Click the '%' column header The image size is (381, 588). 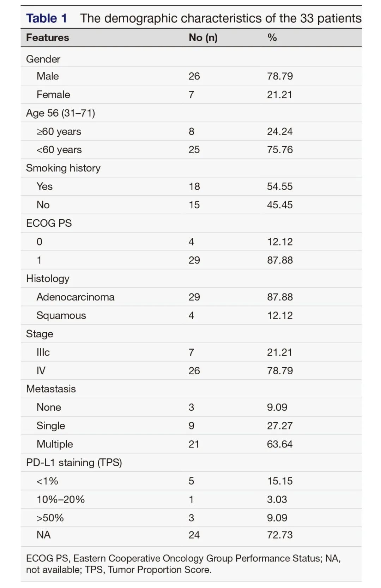tap(272, 38)
